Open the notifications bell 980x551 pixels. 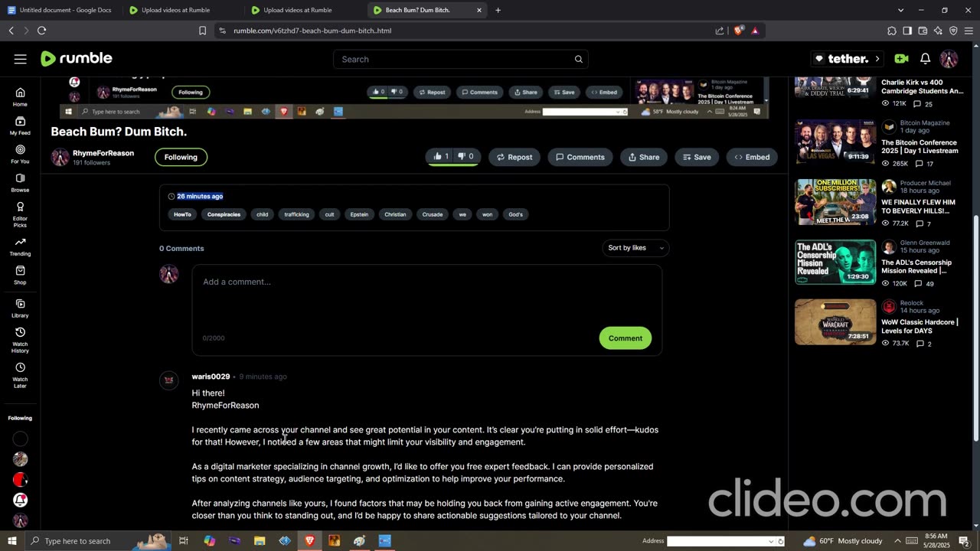pos(925,59)
